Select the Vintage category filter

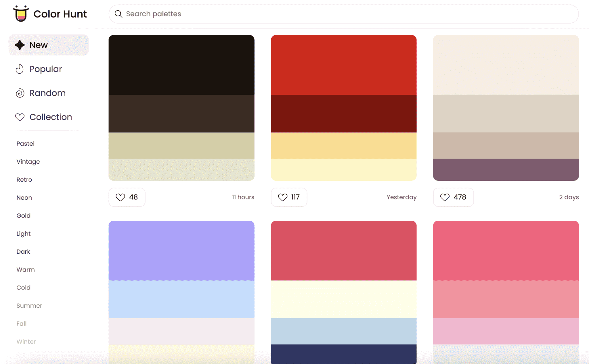[x=28, y=161]
